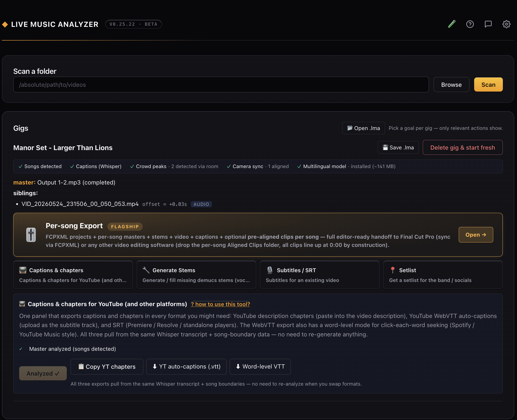Screen dimensions: 517x420
Task: Click Copy YT chapters button
Action: click(x=107, y=366)
